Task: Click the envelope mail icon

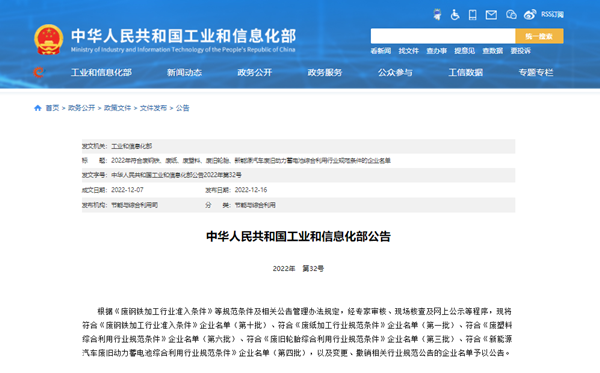Action: pyautogui.click(x=491, y=15)
